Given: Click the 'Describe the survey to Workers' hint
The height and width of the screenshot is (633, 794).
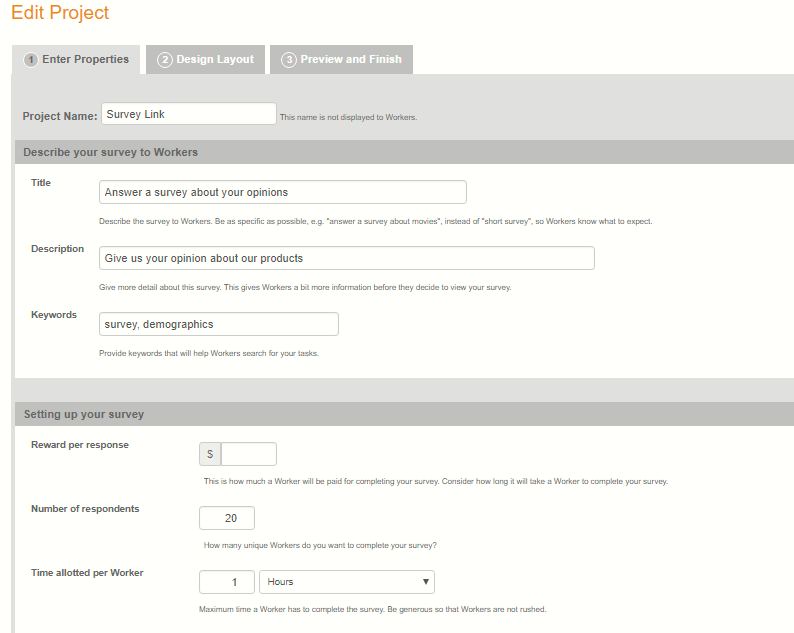Looking at the screenshot, I should [x=376, y=221].
